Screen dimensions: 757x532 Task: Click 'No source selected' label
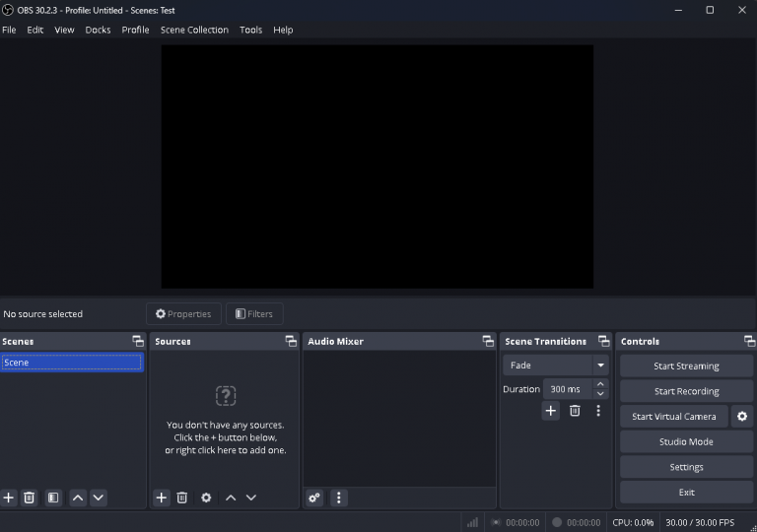point(43,314)
